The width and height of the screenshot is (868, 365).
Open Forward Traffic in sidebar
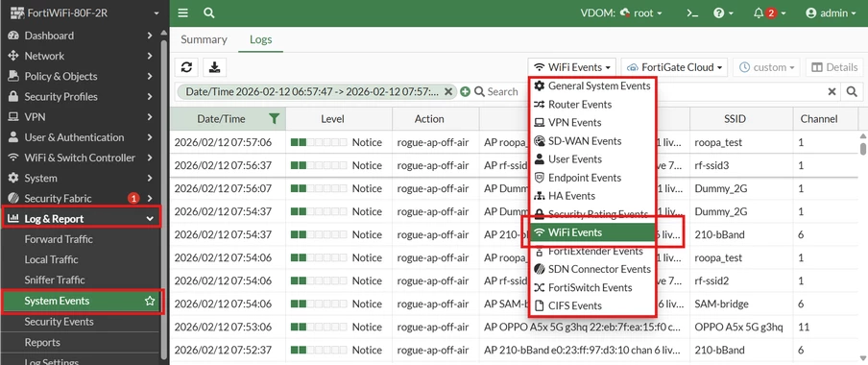point(59,239)
